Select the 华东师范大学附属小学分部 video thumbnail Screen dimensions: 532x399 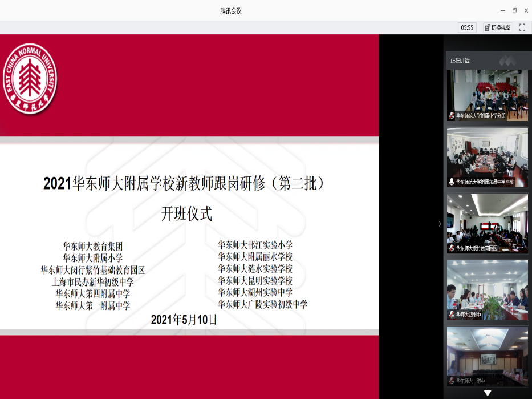point(487,95)
